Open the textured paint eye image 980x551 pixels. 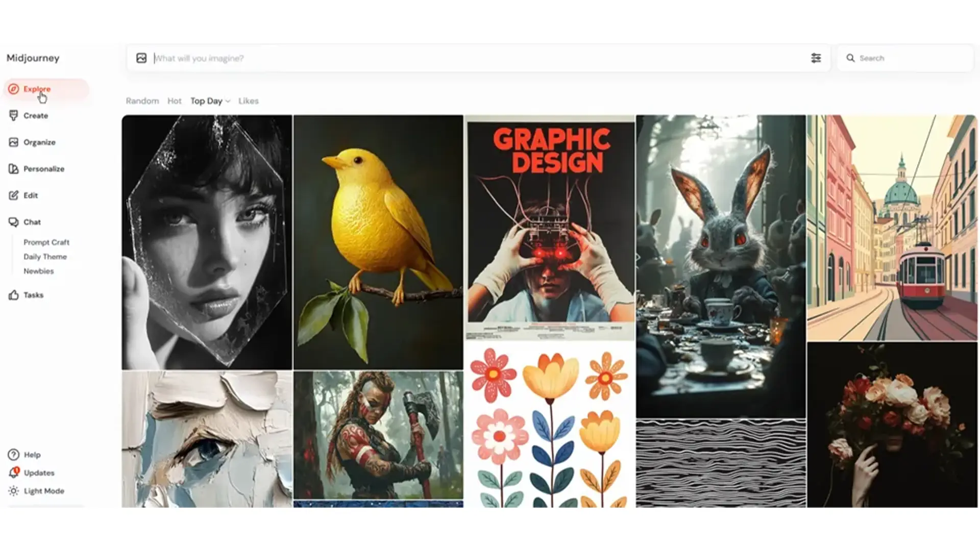(207, 439)
